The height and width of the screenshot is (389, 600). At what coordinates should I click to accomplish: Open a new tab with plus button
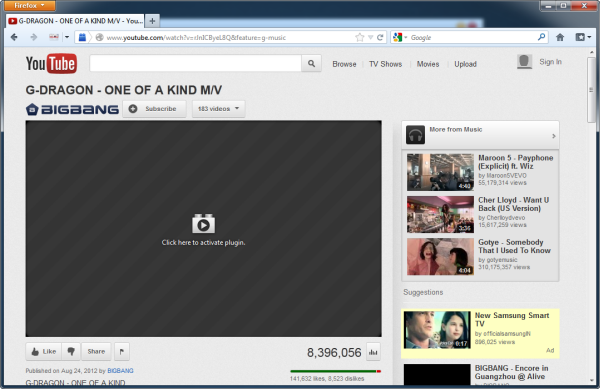coord(152,21)
